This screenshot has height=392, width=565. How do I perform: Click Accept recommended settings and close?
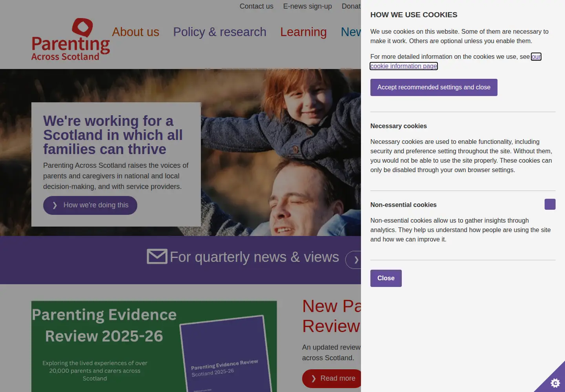pos(434,87)
